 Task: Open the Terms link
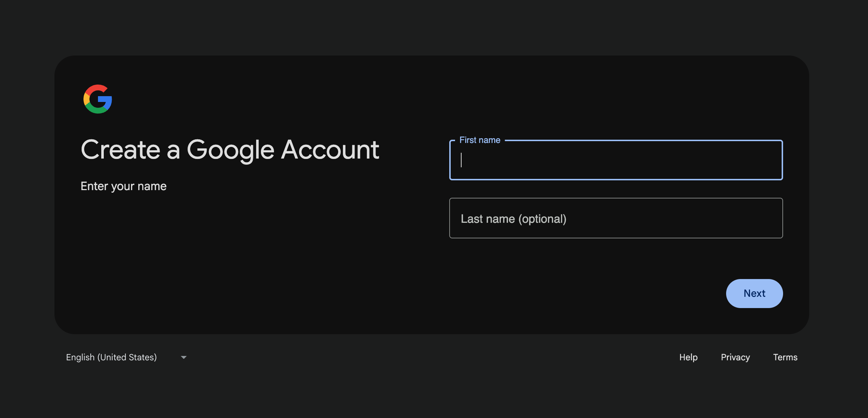(785, 357)
